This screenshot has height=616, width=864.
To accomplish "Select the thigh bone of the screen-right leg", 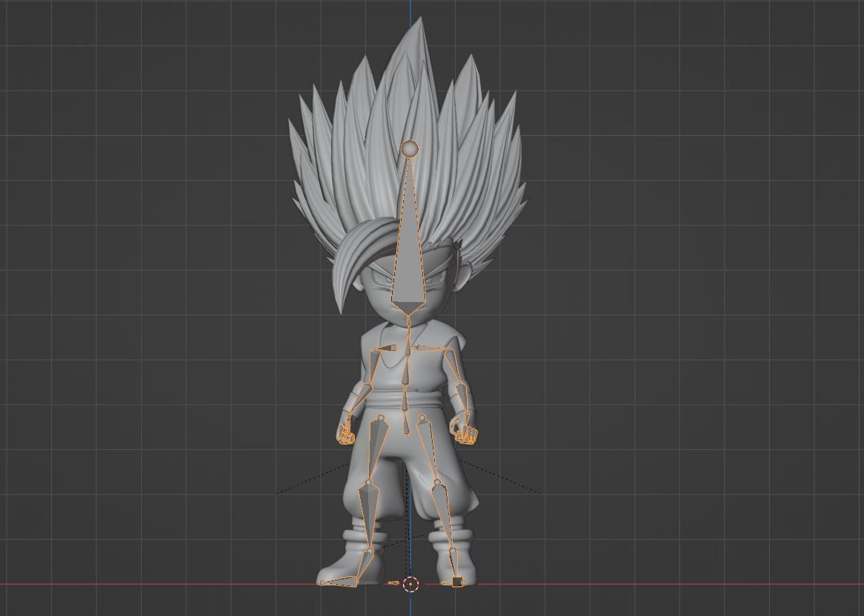I will [x=429, y=450].
